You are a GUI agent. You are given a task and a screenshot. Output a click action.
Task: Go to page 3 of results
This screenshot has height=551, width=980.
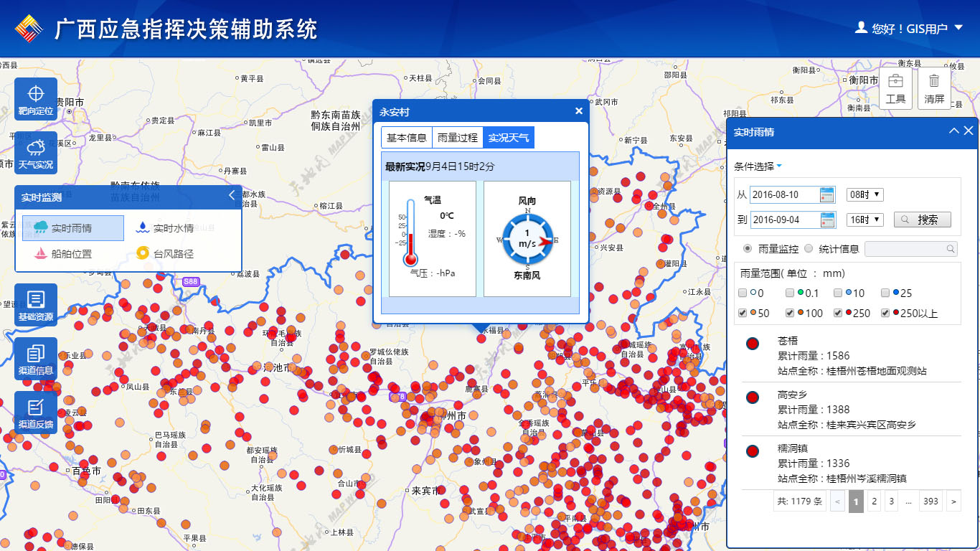pos(891,501)
